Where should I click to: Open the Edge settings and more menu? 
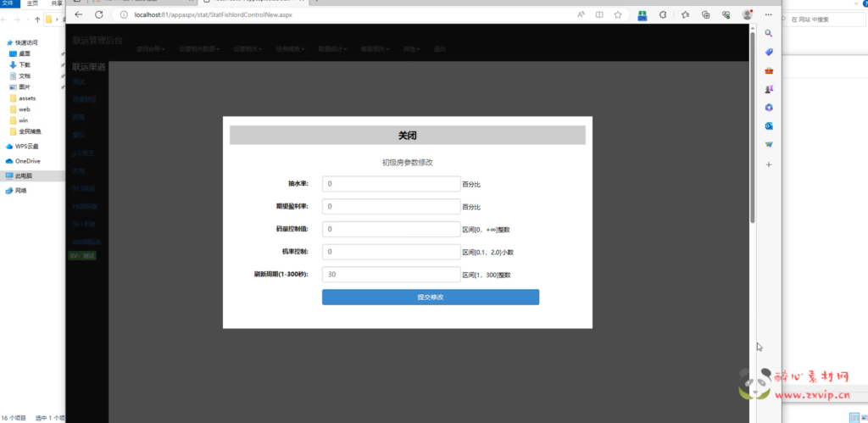click(x=768, y=14)
